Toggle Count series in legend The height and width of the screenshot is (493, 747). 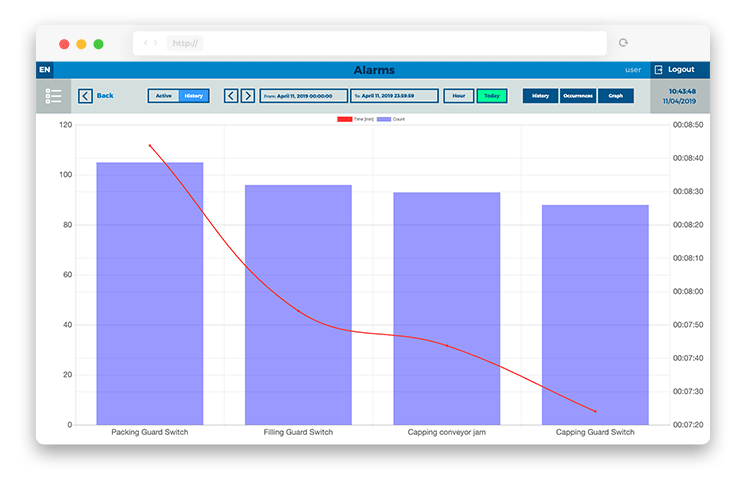click(x=391, y=119)
